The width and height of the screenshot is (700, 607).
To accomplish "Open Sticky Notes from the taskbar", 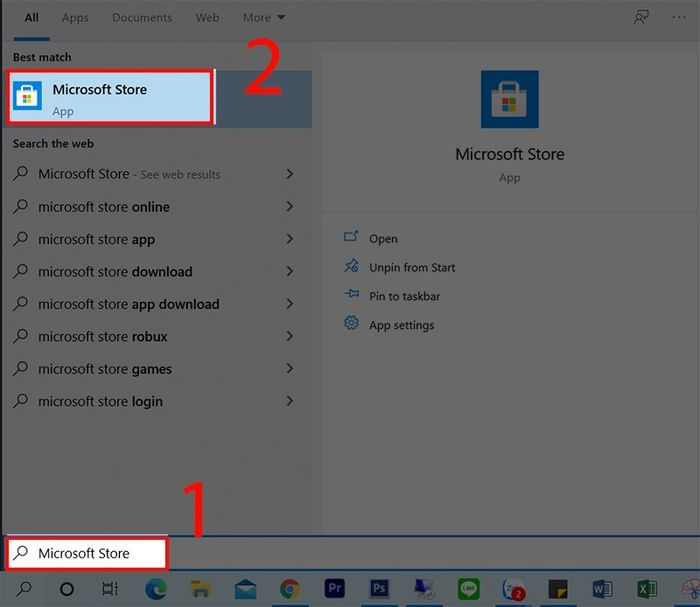I will click(x=558, y=589).
